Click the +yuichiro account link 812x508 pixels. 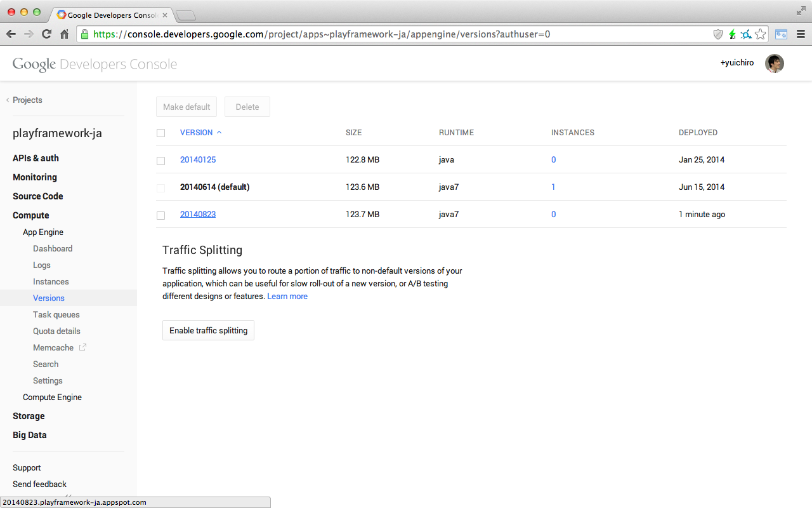(737, 63)
